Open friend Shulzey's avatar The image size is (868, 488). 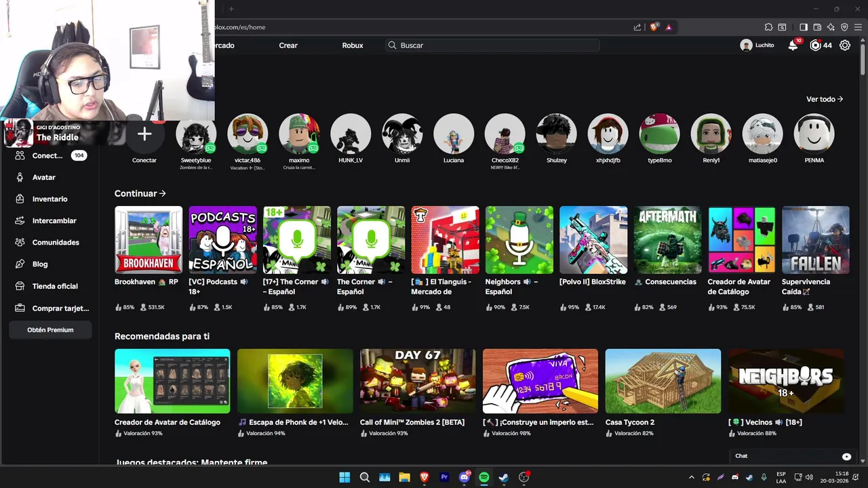[557, 134]
